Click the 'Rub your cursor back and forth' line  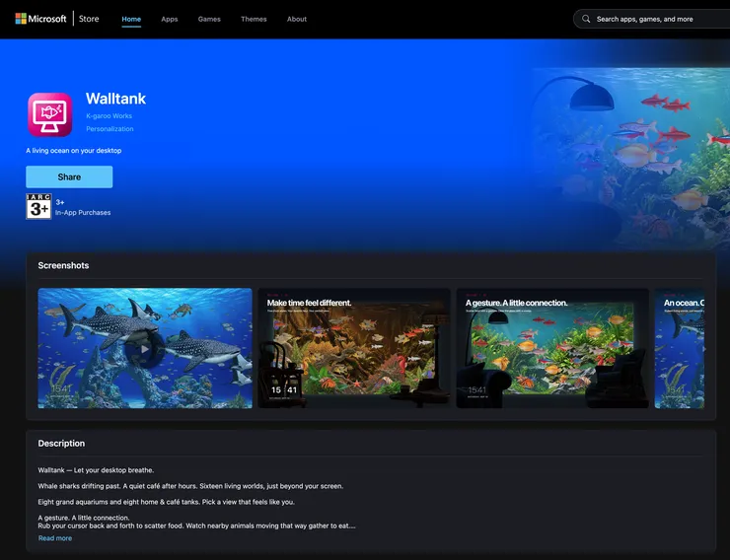pos(196,525)
